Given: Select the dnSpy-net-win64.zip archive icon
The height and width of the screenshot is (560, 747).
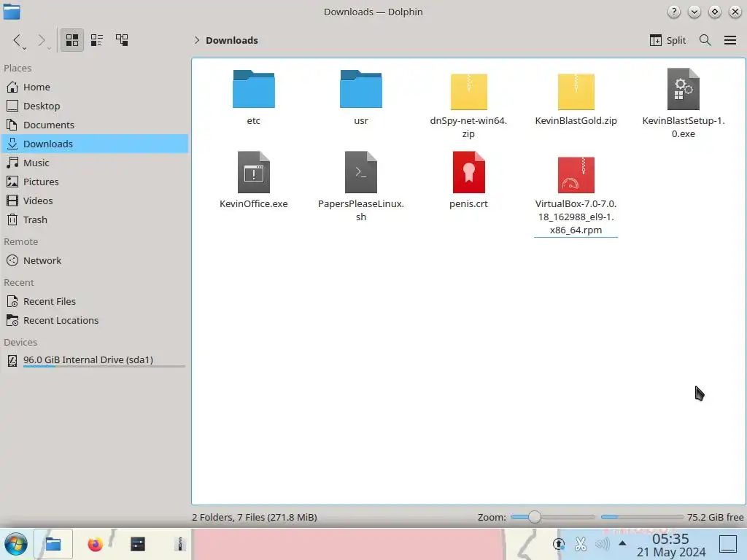Looking at the screenshot, I should (x=468, y=91).
